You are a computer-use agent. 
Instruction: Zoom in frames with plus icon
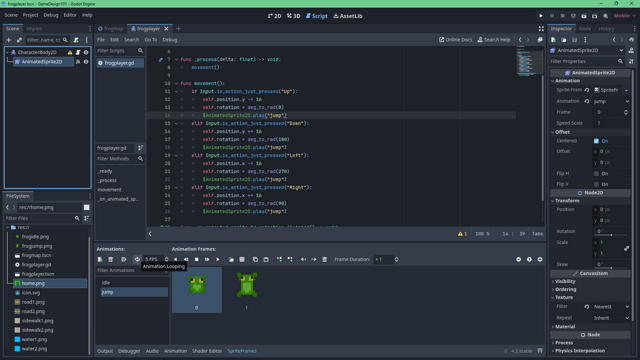coord(540,260)
